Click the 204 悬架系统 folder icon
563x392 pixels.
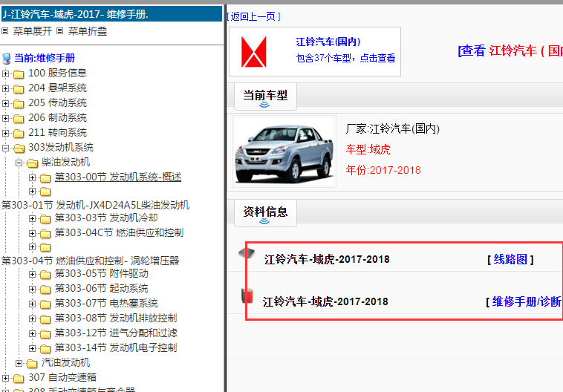tap(19, 89)
